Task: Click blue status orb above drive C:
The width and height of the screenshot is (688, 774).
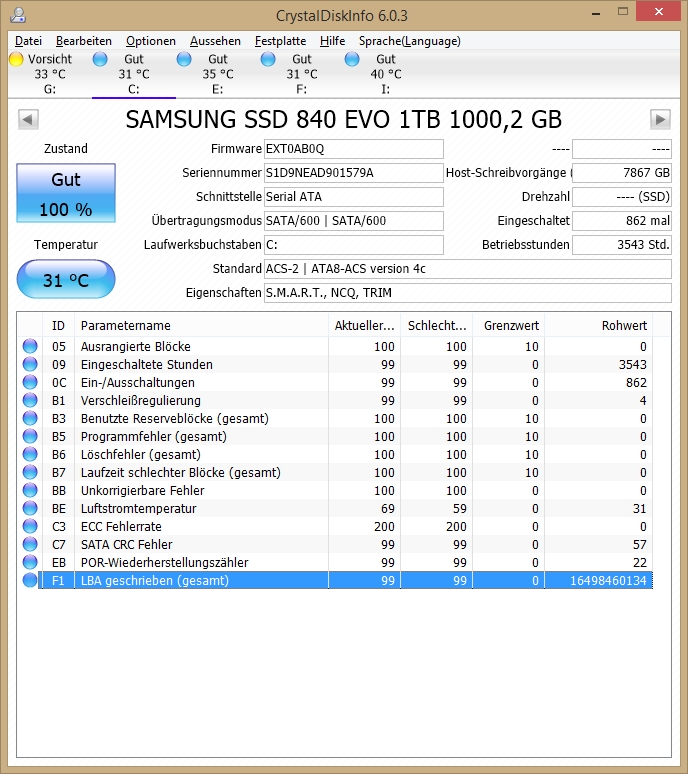Action: click(100, 59)
